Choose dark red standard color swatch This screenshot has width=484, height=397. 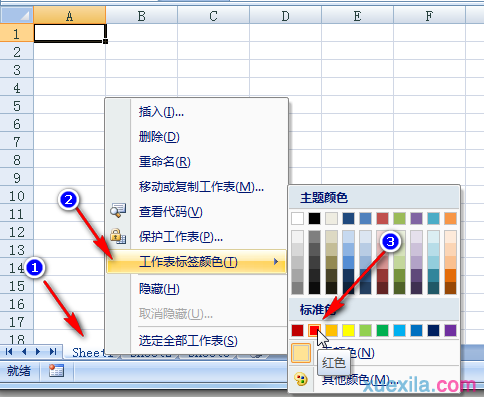[x=297, y=330]
